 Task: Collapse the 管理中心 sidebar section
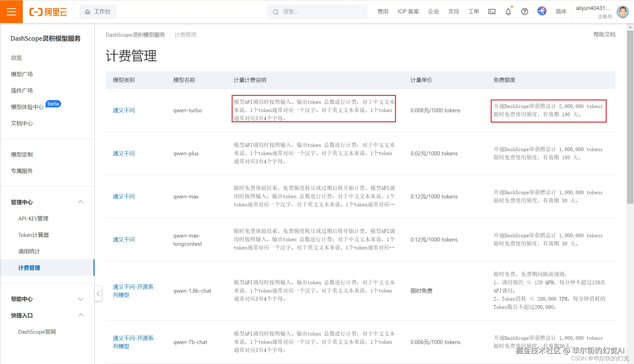tap(81, 202)
